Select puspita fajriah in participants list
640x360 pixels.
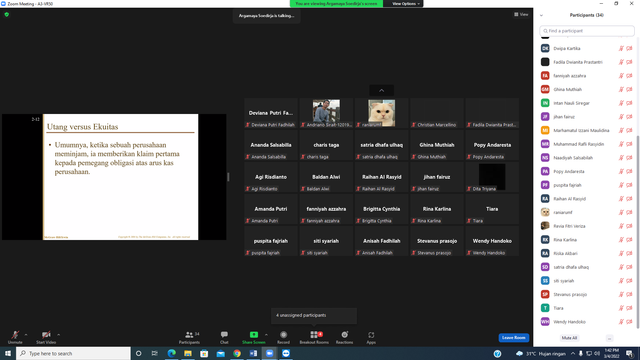[587, 185]
